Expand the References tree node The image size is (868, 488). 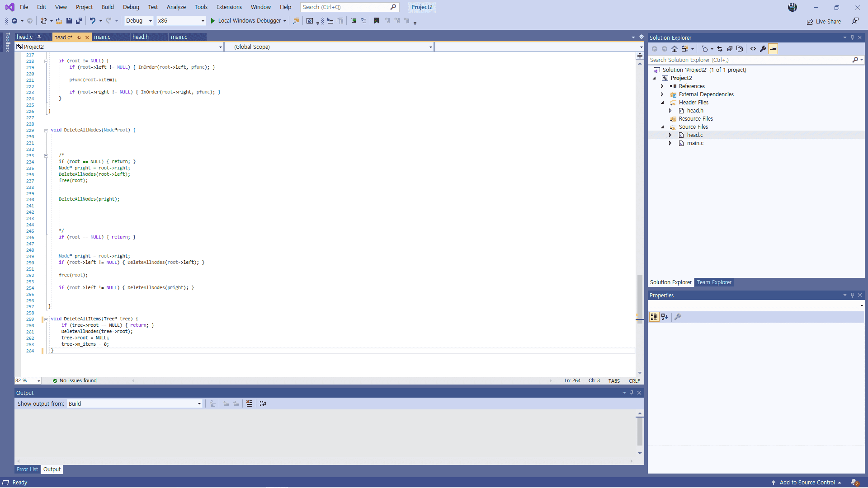click(x=662, y=86)
